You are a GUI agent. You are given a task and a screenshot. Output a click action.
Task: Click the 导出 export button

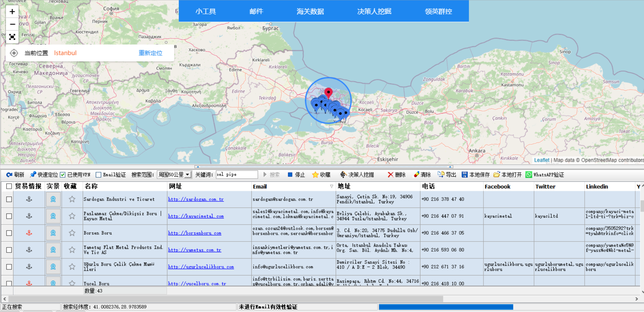point(447,175)
